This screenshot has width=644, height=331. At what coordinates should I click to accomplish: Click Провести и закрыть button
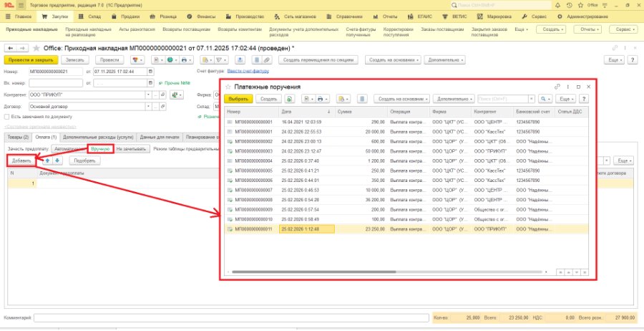coord(31,60)
